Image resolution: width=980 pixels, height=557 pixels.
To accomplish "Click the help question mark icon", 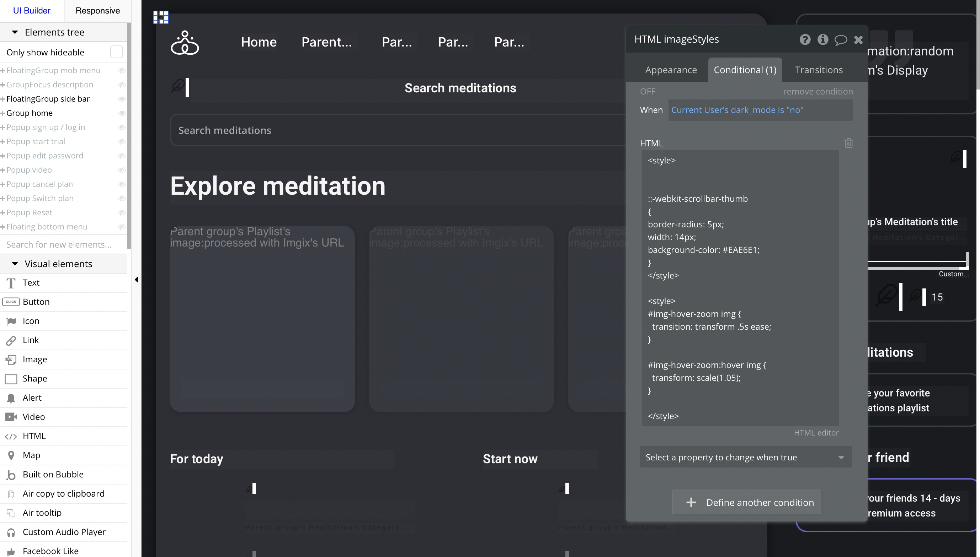I will pos(805,39).
